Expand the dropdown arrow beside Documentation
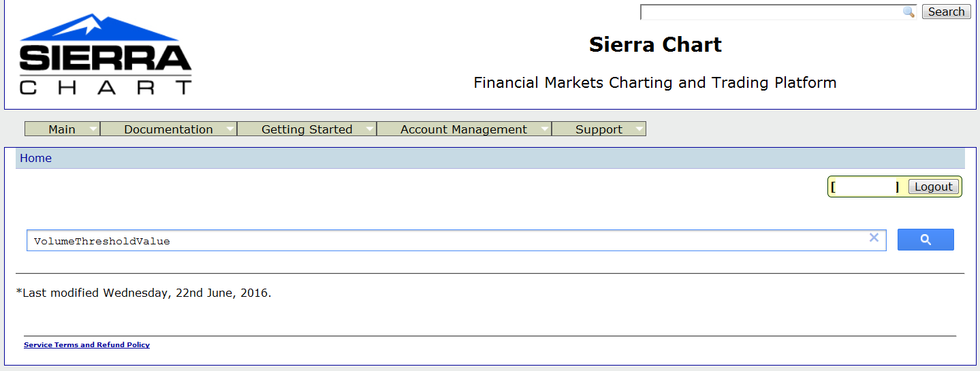This screenshot has width=980, height=371. click(x=230, y=129)
